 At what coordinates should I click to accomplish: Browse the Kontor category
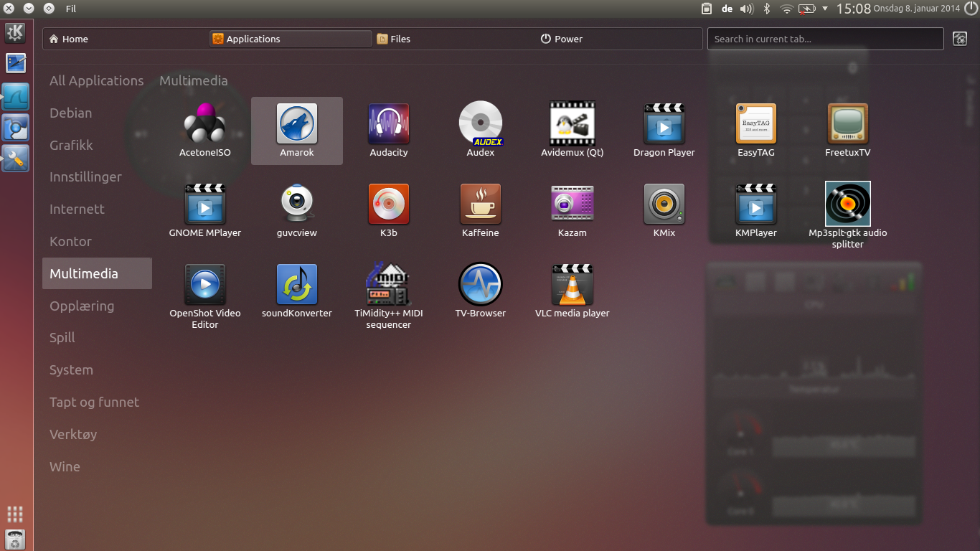[x=97, y=242]
